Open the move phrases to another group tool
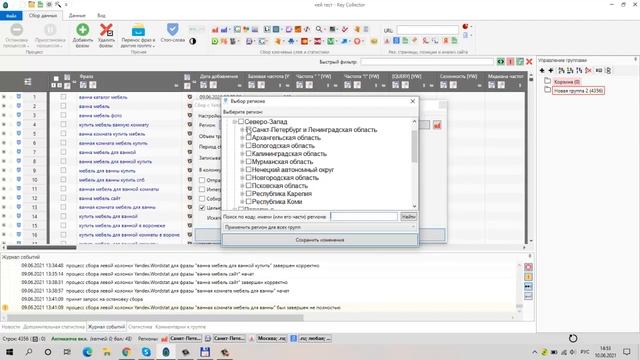Image resolution: width=640 pixels, height=360 pixels. pos(138,31)
